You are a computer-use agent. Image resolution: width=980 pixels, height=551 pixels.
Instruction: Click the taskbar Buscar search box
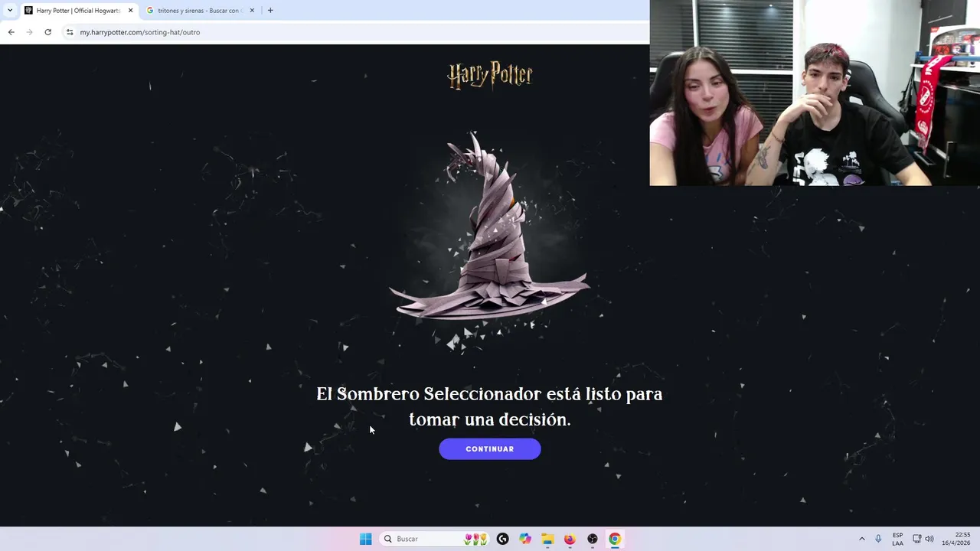[x=434, y=539]
